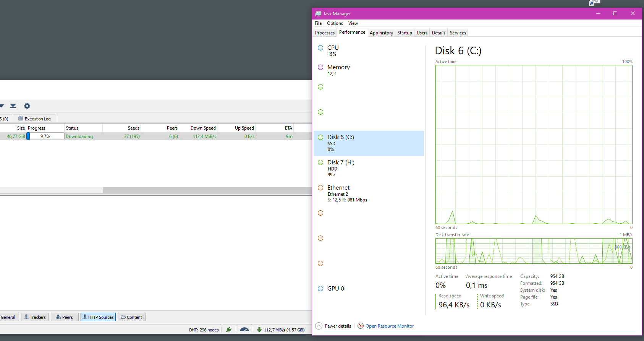Select Ethernet 2 in the sidebar
This screenshot has width=644, height=341.
click(369, 193)
